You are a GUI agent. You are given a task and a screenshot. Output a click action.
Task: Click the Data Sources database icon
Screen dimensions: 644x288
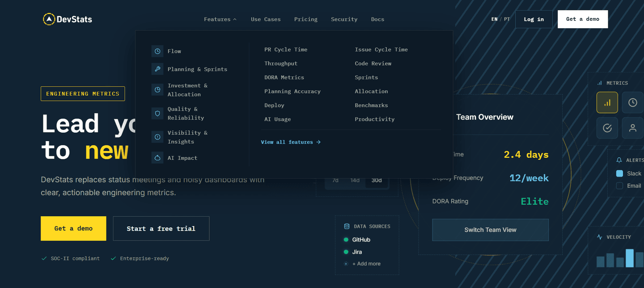[x=347, y=226]
